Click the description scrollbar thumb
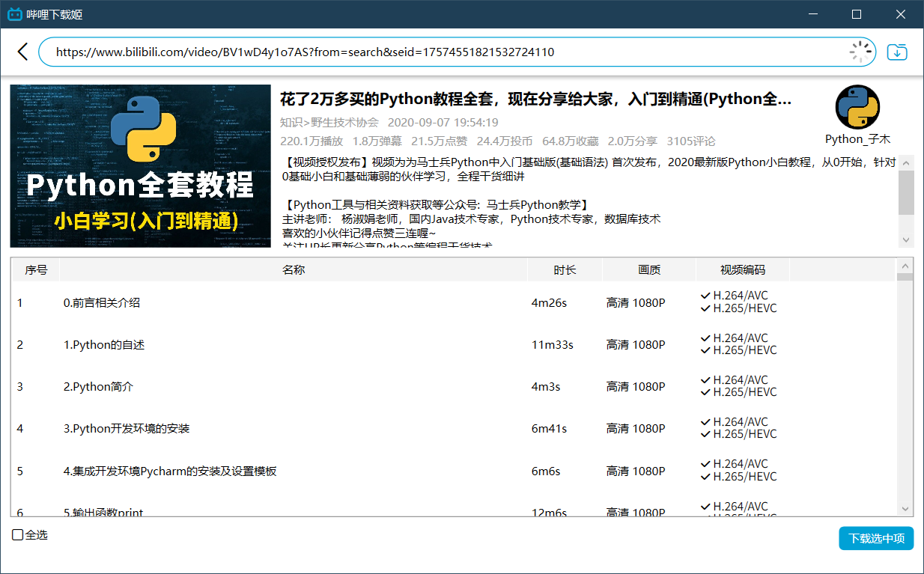The image size is (924, 574). 906,192
